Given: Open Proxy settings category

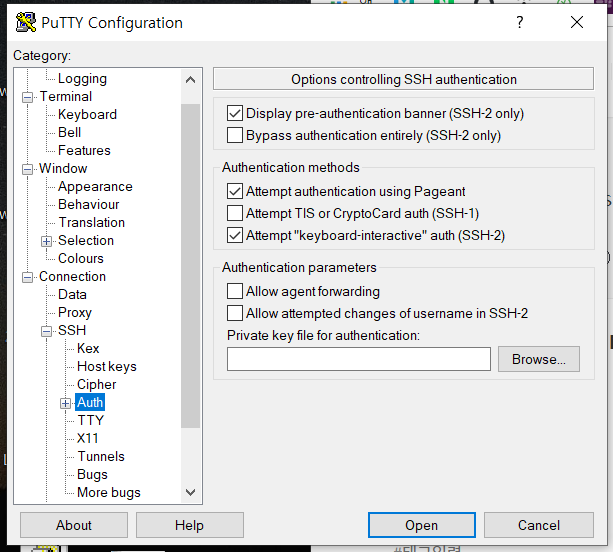Looking at the screenshot, I should (75, 312).
